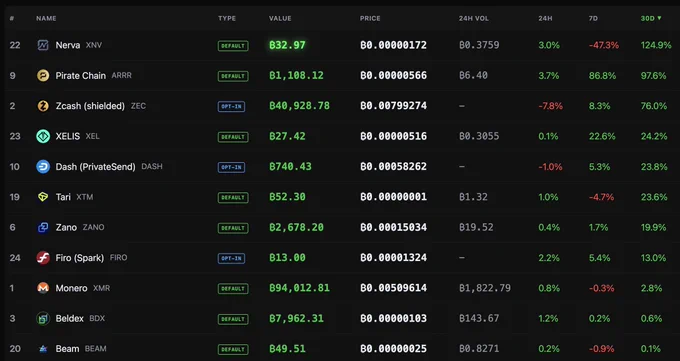Click Monero 24H volume B1,822.79
The image size is (680, 361).
(485, 288)
